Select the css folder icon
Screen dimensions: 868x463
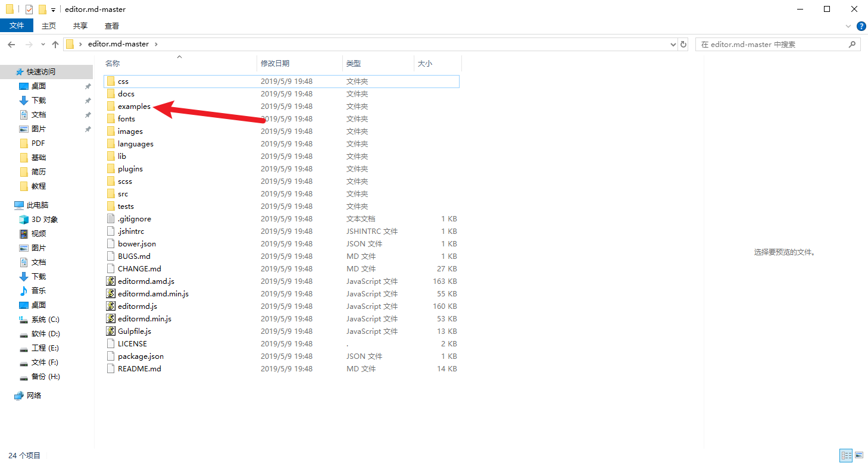point(111,81)
